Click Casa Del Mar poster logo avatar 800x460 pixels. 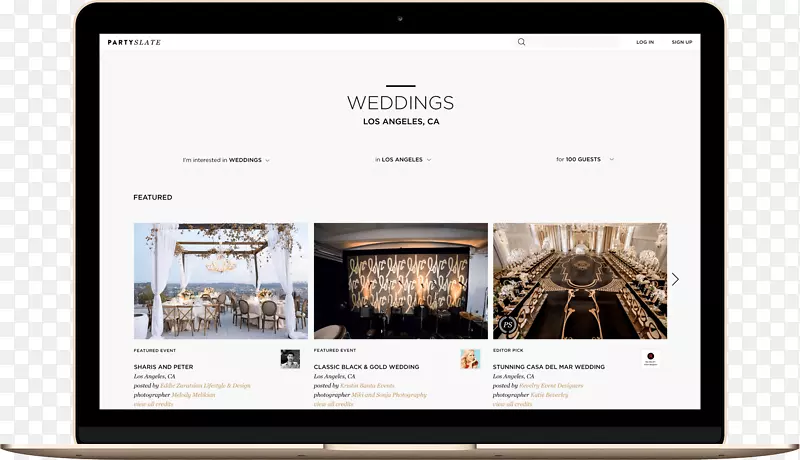click(x=651, y=359)
